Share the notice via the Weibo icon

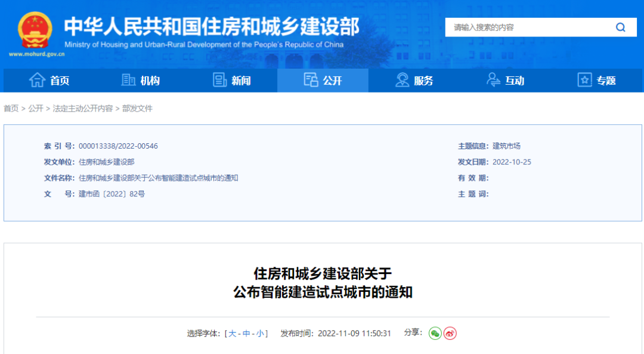pyautogui.click(x=451, y=334)
